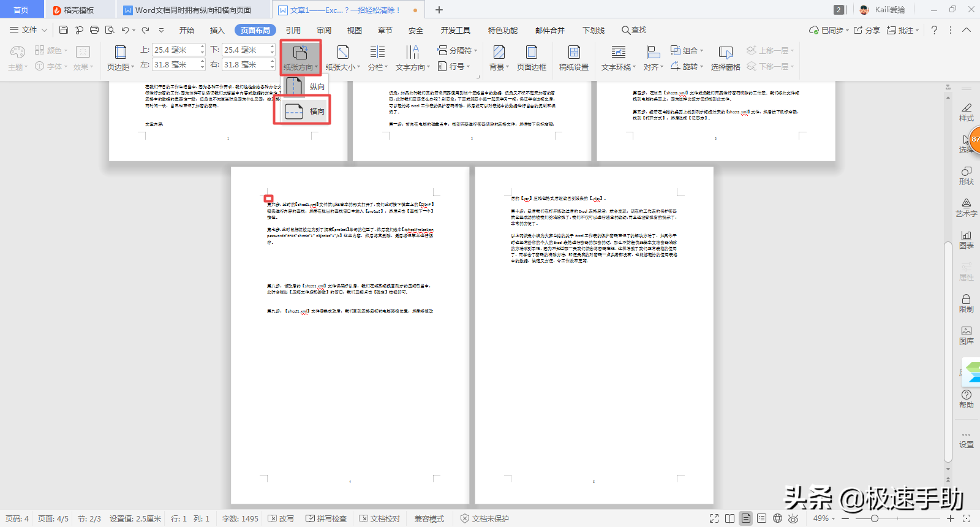Click the Print icon in quick access toolbar
This screenshot has height=527, width=980.
click(x=94, y=30)
